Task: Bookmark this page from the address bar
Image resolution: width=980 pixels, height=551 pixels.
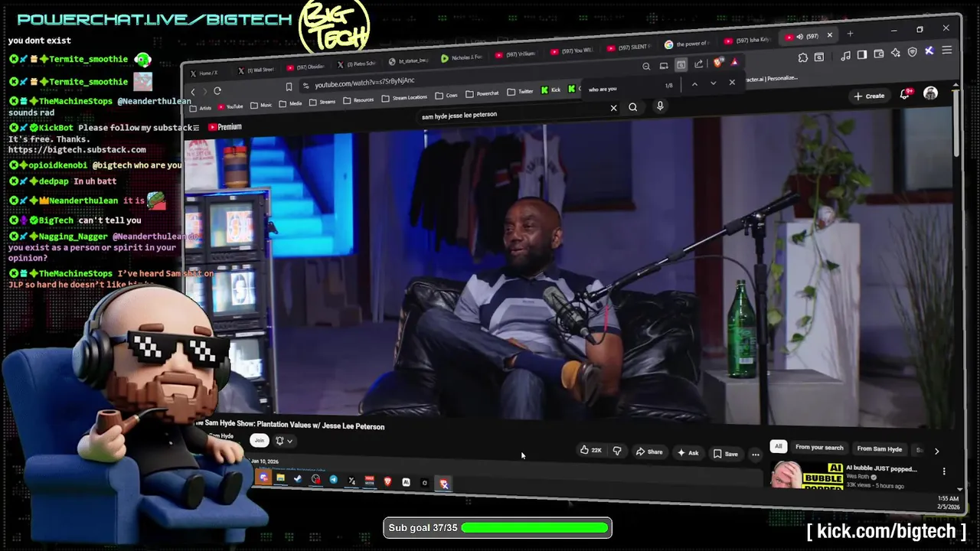Action: (289, 87)
